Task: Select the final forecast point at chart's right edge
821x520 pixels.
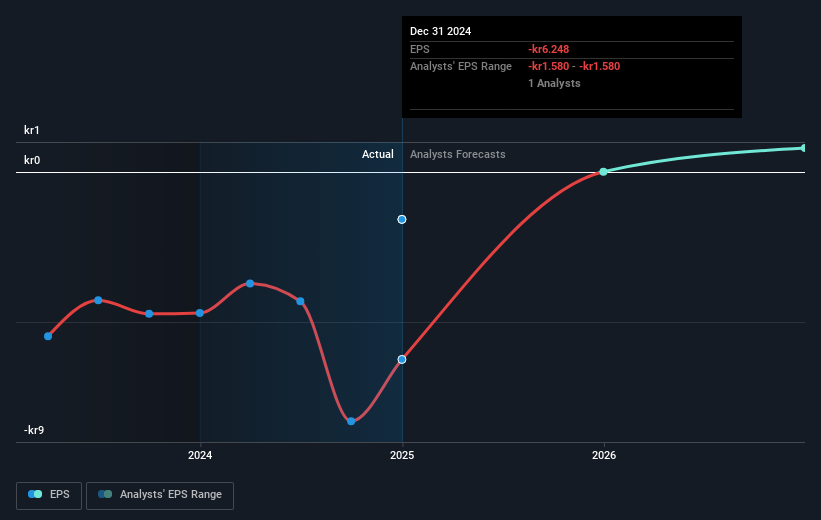Action: coord(803,148)
